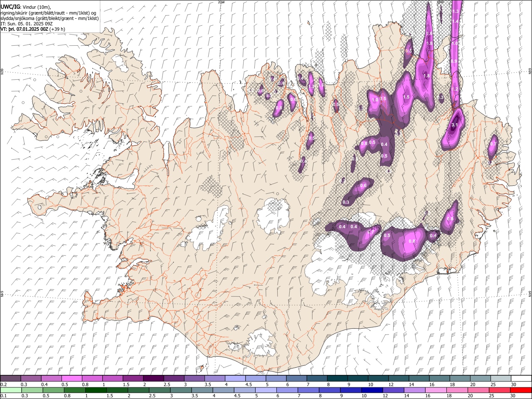
Task: Pick the light gray 25 swatch in the upper legend row
Action: coord(501,378)
